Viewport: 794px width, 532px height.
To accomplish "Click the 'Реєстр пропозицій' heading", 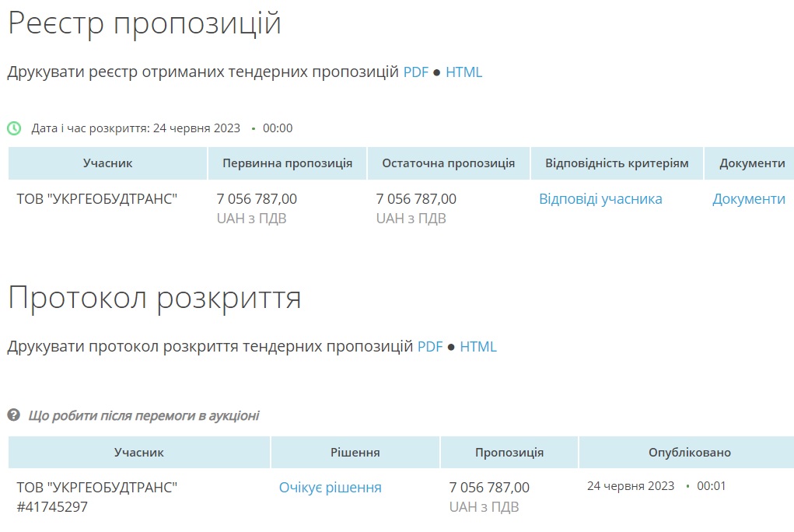I will click(x=145, y=23).
